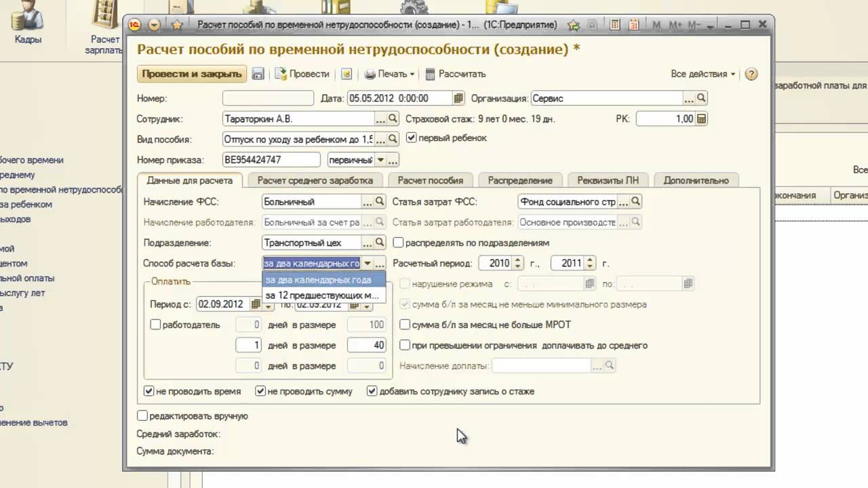This screenshot has height=488, width=868.
Task: Click the days field containing 1
Action: pos(248,345)
